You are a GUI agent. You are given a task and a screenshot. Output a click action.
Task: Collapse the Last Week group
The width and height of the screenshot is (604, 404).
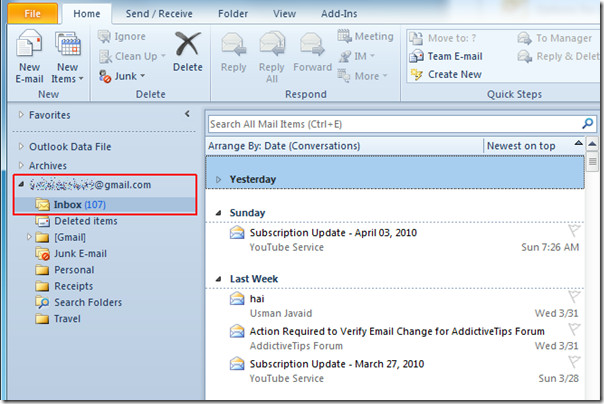point(219,279)
